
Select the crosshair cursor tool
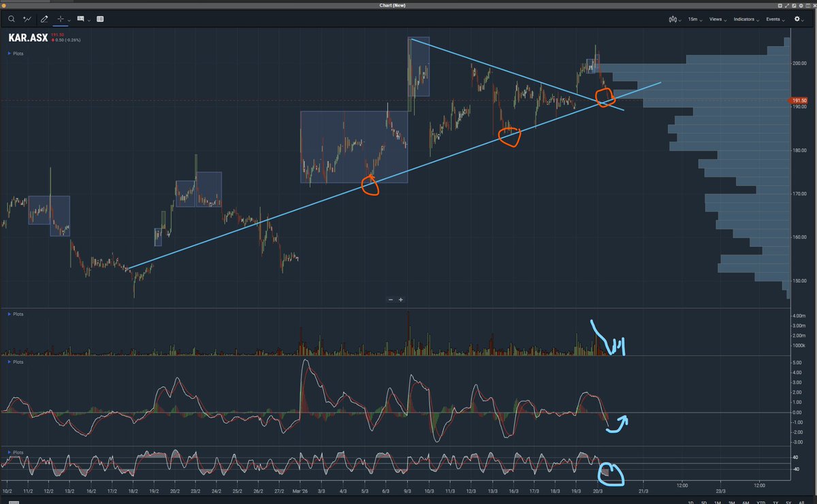click(x=61, y=19)
